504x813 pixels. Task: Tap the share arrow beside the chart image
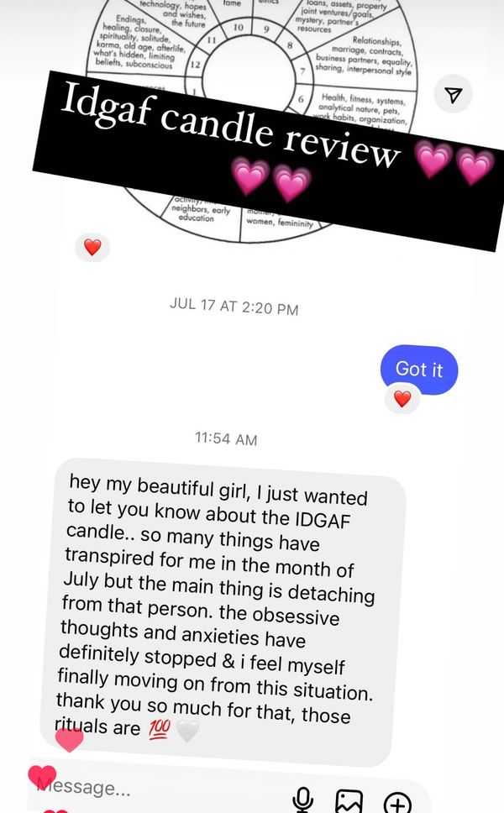[x=454, y=94]
